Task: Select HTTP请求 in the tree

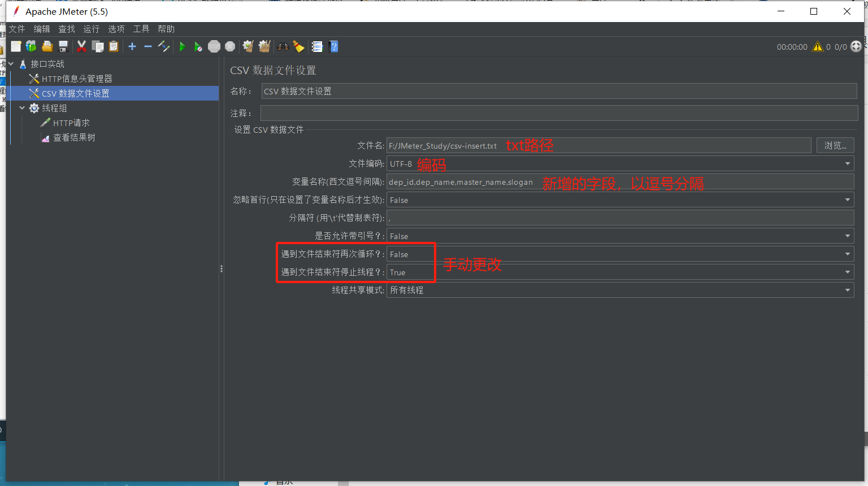Action: click(x=71, y=123)
